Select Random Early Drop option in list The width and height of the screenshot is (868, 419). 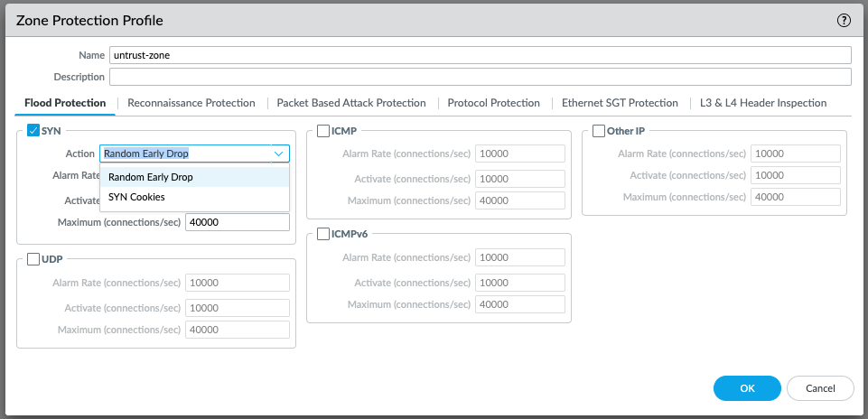pos(150,177)
